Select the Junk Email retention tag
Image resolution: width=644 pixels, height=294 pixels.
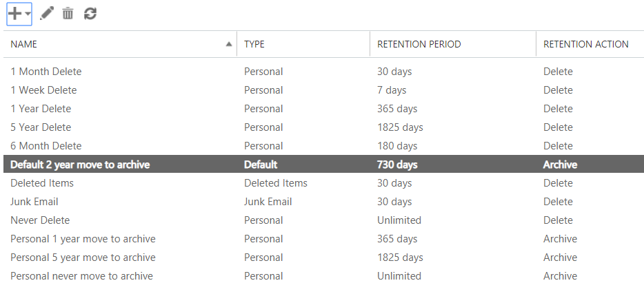34,202
